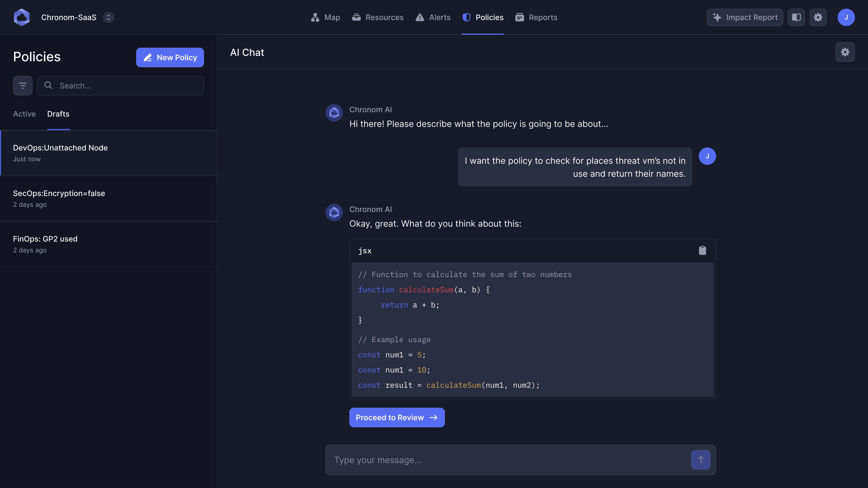The height and width of the screenshot is (488, 868).
Task: Open global settings gear in header
Action: point(818,17)
